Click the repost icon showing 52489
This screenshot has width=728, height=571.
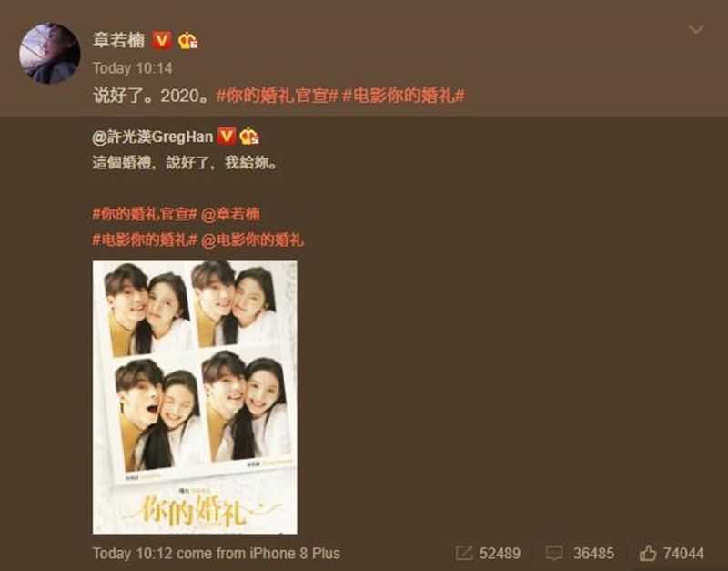pyautogui.click(x=463, y=554)
